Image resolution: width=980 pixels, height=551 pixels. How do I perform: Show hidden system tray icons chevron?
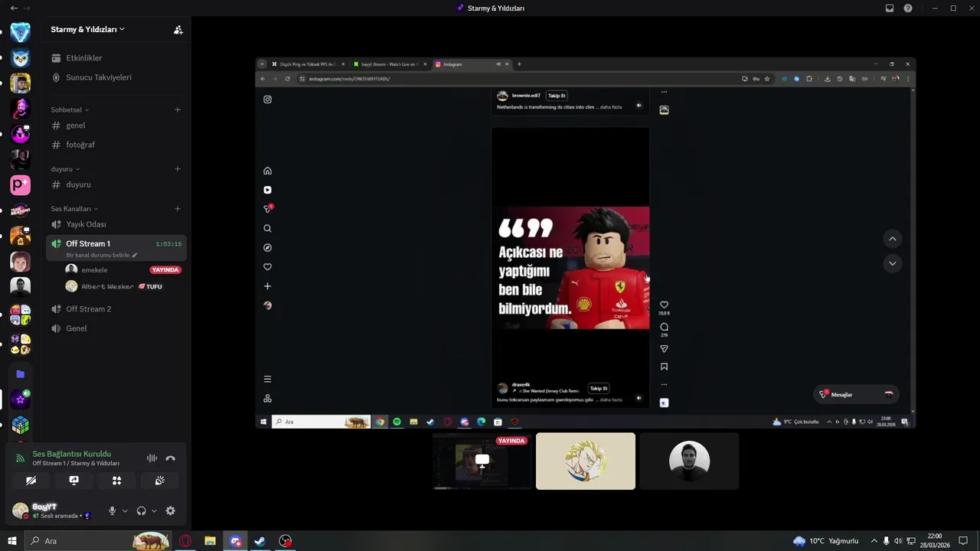point(874,541)
